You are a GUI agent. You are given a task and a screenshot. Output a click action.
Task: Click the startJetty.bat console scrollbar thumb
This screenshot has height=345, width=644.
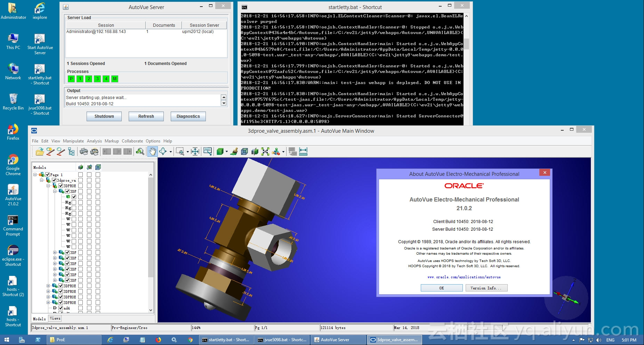tap(467, 44)
